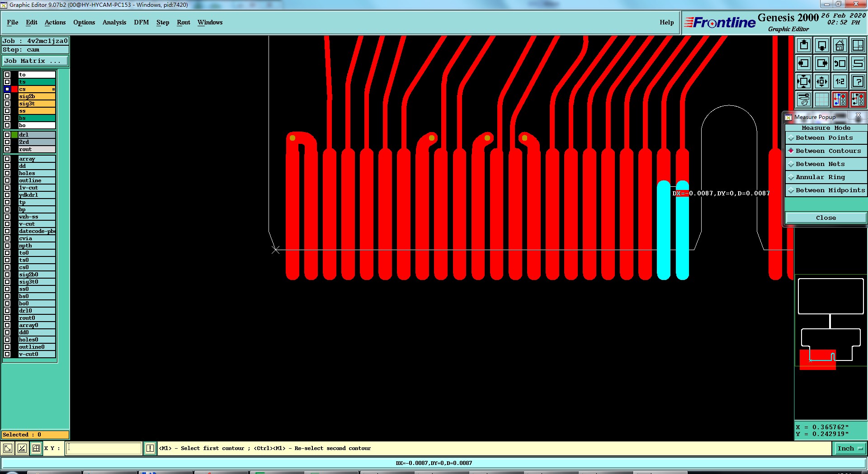Screen dimensions: 868x474
Task: Toggle the 'outline' layer checkbox
Action: (x=7, y=180)
